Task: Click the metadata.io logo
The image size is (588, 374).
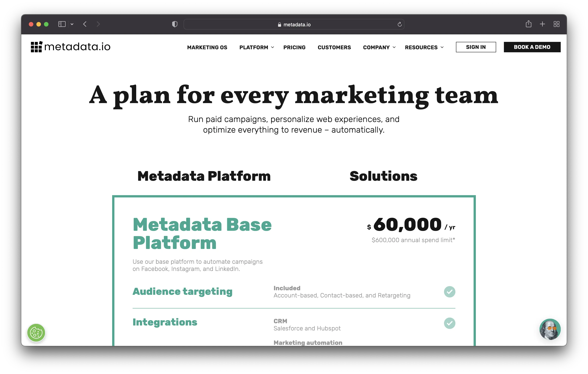Action: click(x=71, y=47)
